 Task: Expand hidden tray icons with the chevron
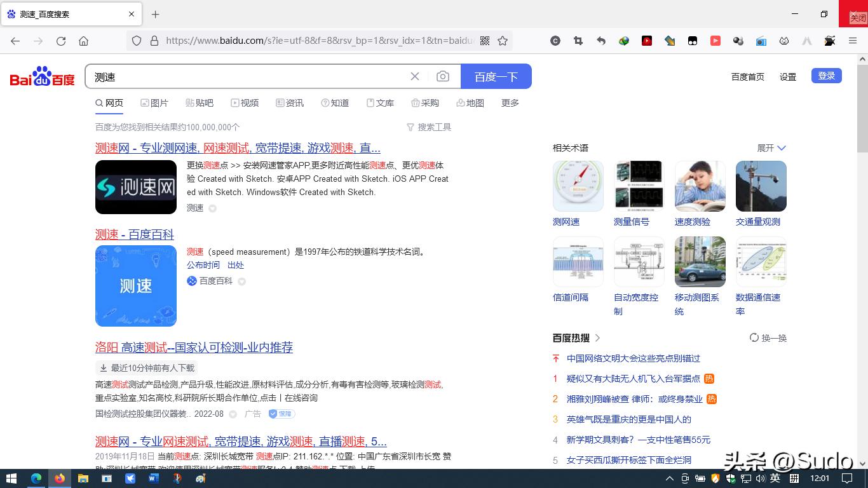pyautogui.click(x=669, y=478)
